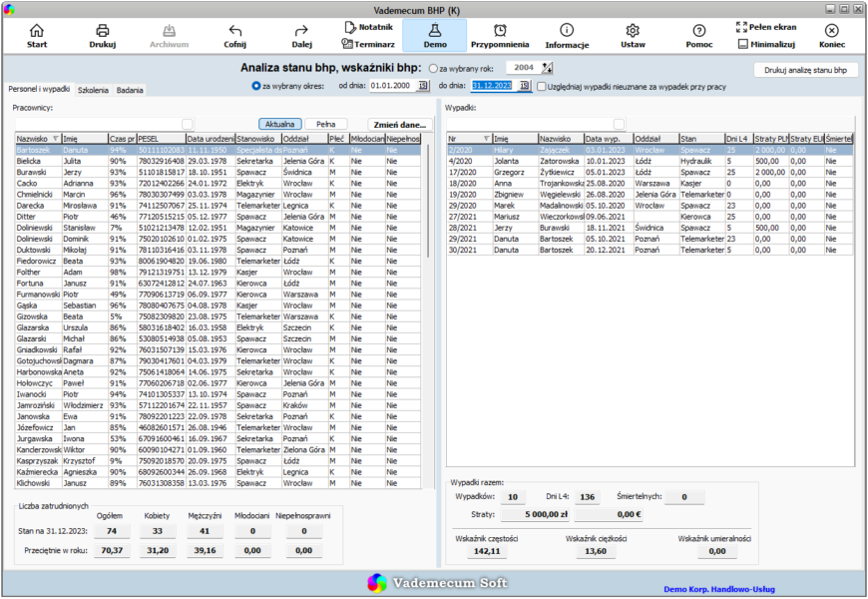
Task: Open Przypomnienia alarm clock reminders
Action: pos(500,36)
